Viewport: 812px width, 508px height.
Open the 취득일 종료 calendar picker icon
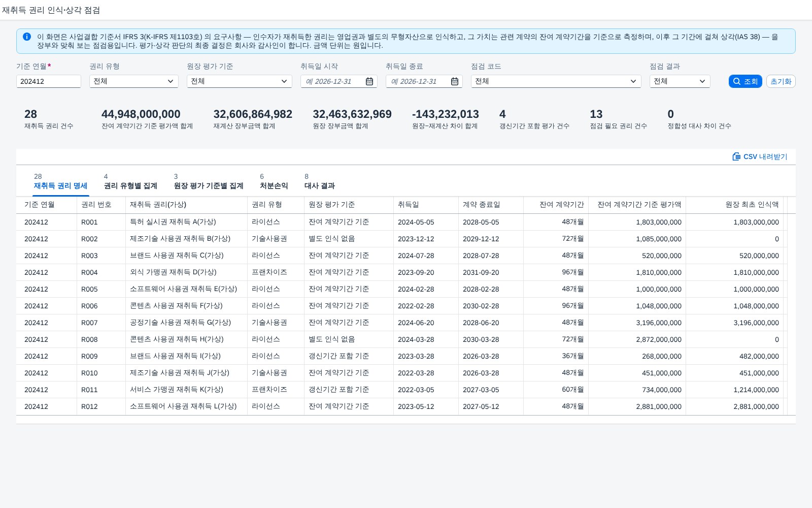tap(455, 81)
